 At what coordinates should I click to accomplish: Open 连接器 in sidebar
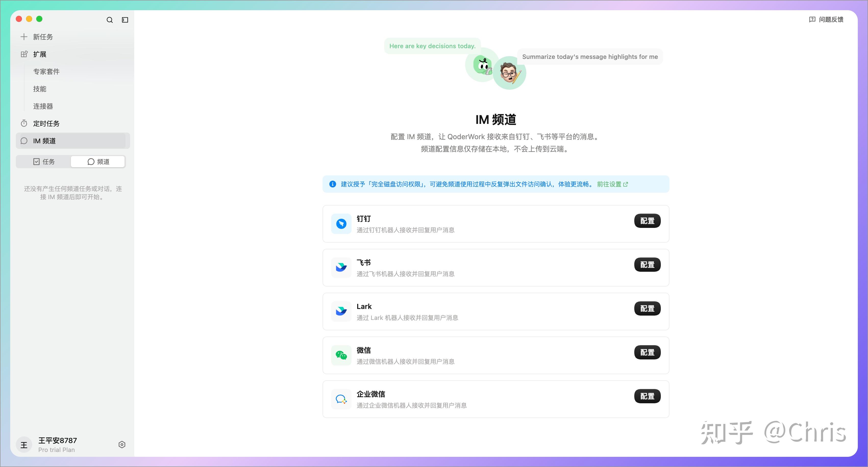[43, 106]
